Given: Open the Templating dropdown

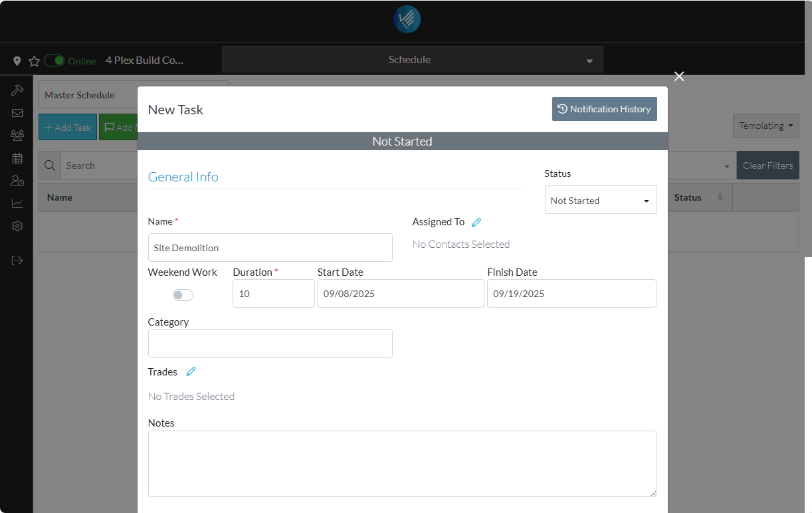Looking at the screenshot, I should (x=765, y=126).
